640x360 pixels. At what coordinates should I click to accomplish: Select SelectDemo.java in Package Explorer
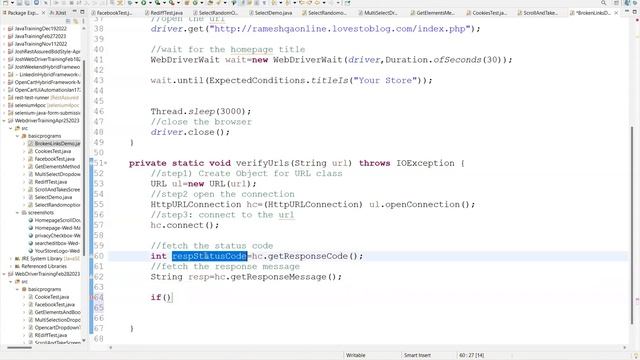51,198
